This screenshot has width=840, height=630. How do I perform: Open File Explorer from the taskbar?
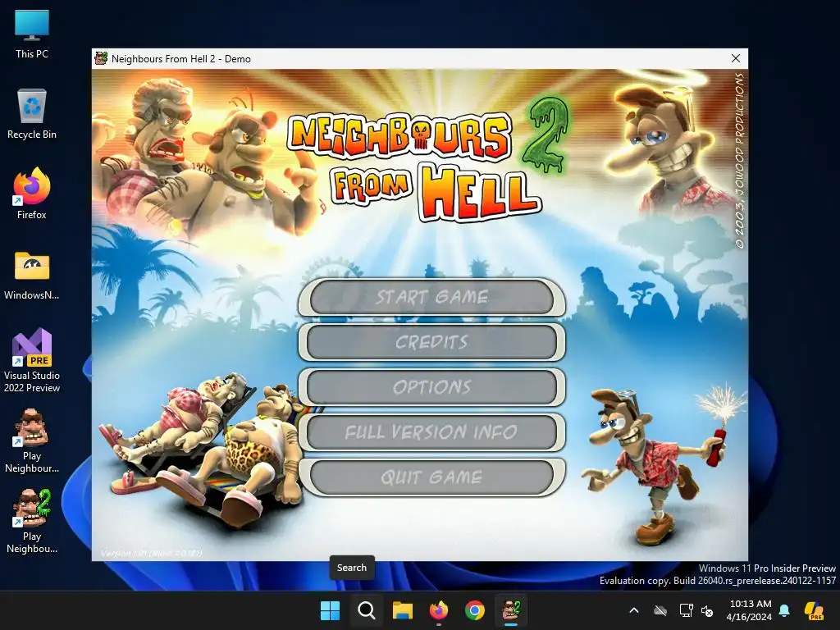tap(402, 610)
